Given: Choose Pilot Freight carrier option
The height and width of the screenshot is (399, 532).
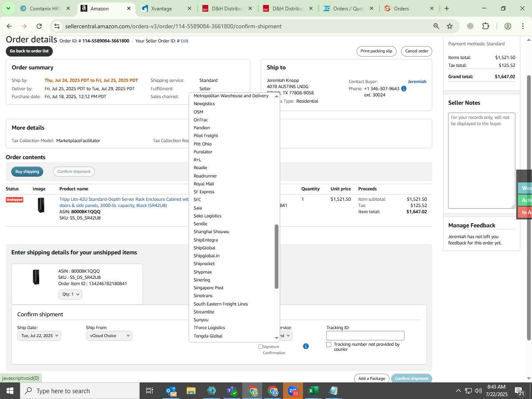Looking at the screenshot, I should pos(206,135).
